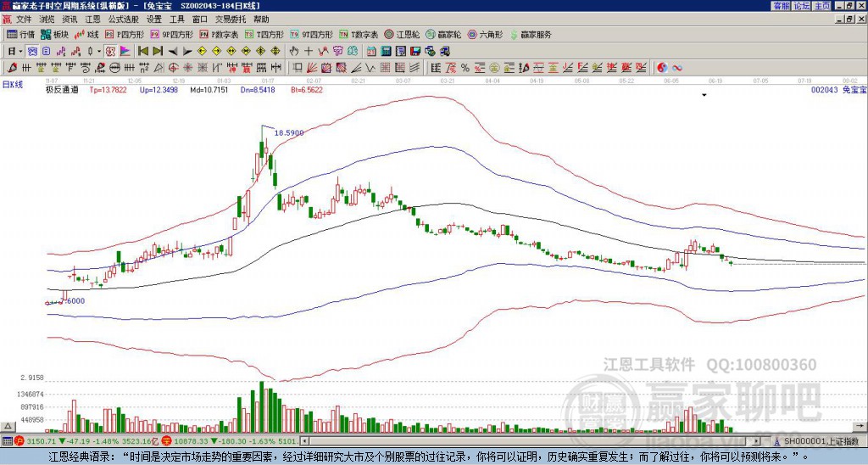
Task: Open the calendar icon tool
Action: point(371,52)
